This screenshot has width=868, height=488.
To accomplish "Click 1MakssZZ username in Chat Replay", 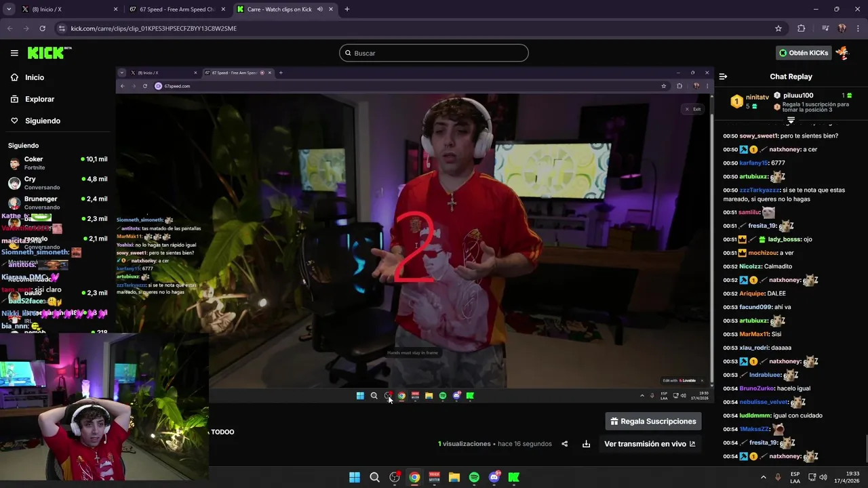I will point(755,429).
